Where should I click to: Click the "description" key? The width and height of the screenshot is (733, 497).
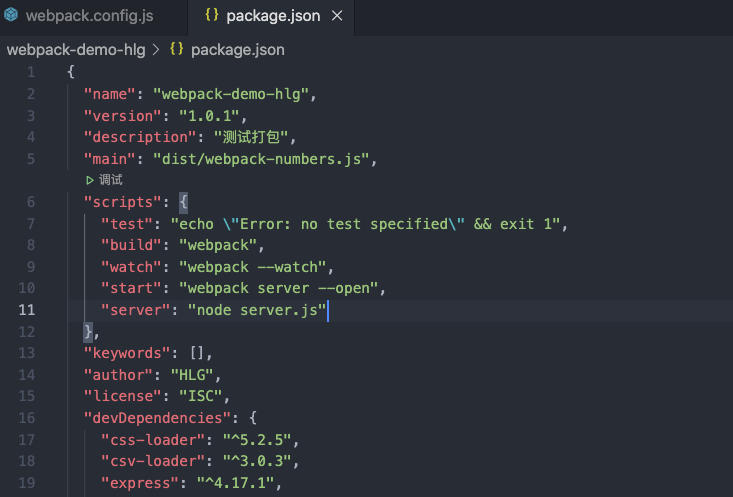pos(140,137)
